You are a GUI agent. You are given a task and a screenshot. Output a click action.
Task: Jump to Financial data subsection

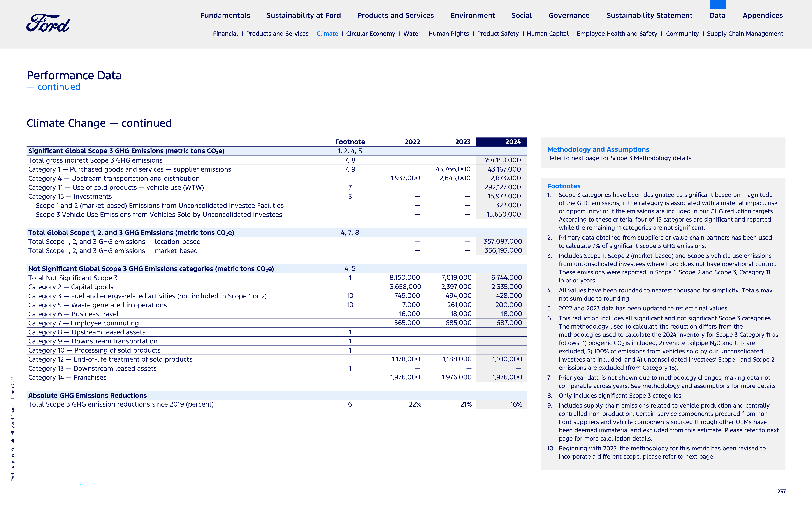click(x=226, y=34)
